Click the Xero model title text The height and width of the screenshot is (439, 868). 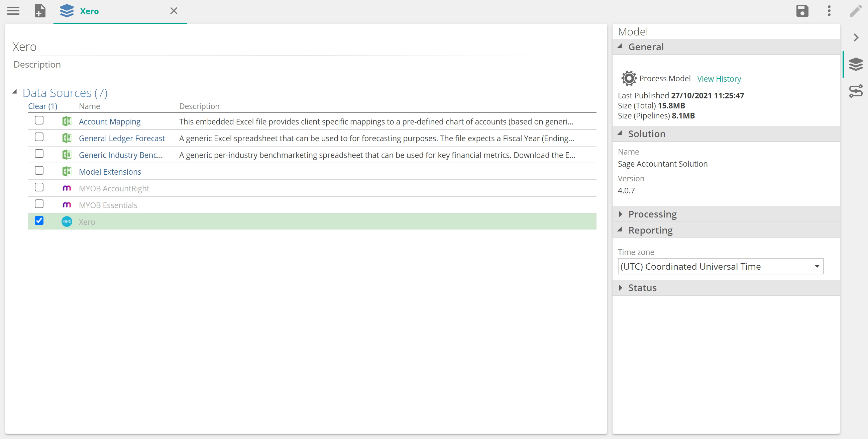(x=25, y=47)
